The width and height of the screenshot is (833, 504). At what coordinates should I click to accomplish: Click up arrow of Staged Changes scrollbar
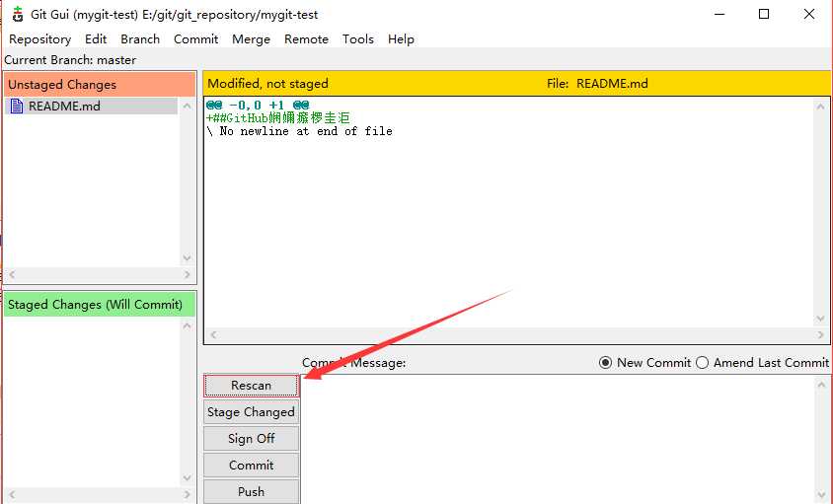187,326
